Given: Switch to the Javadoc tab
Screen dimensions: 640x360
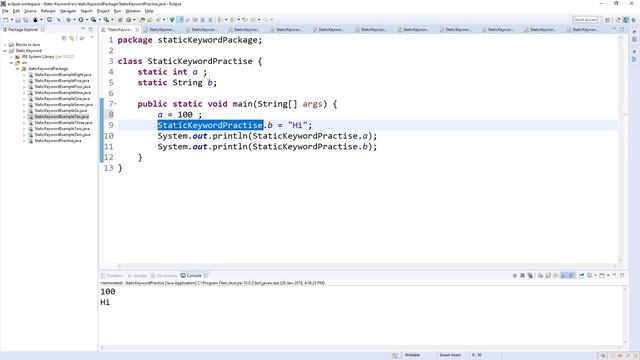Looking at the screenshot, I should coord(138,276).
